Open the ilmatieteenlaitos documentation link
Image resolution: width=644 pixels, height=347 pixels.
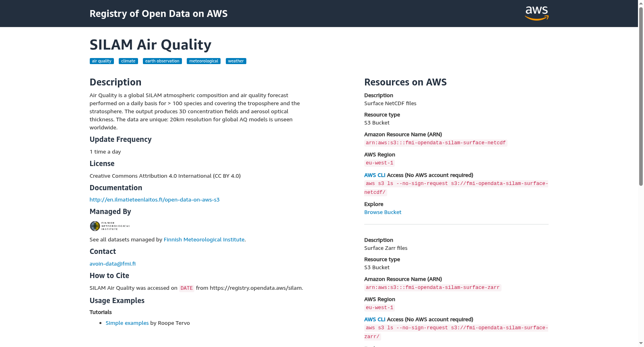point(155,199)
